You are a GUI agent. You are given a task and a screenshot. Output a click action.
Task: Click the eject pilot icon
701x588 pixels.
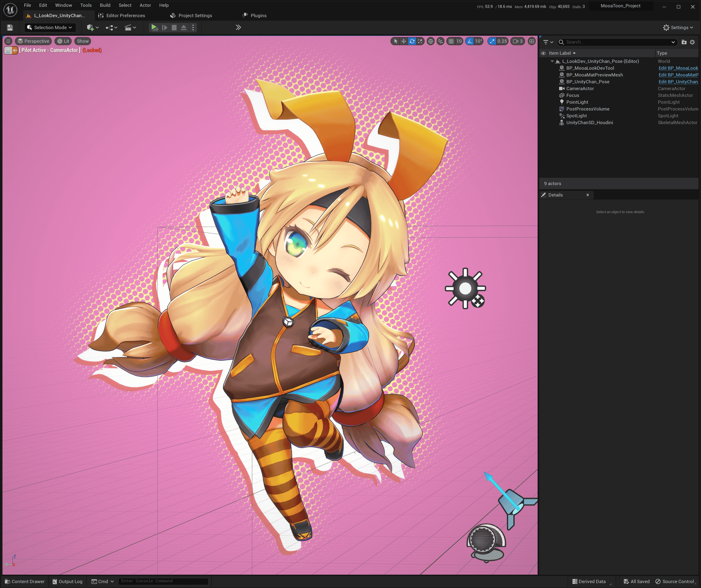point(8,50)
